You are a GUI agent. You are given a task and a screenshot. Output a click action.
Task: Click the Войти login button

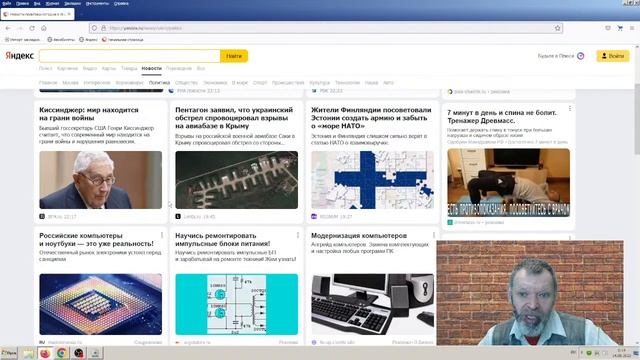(613, 56)
